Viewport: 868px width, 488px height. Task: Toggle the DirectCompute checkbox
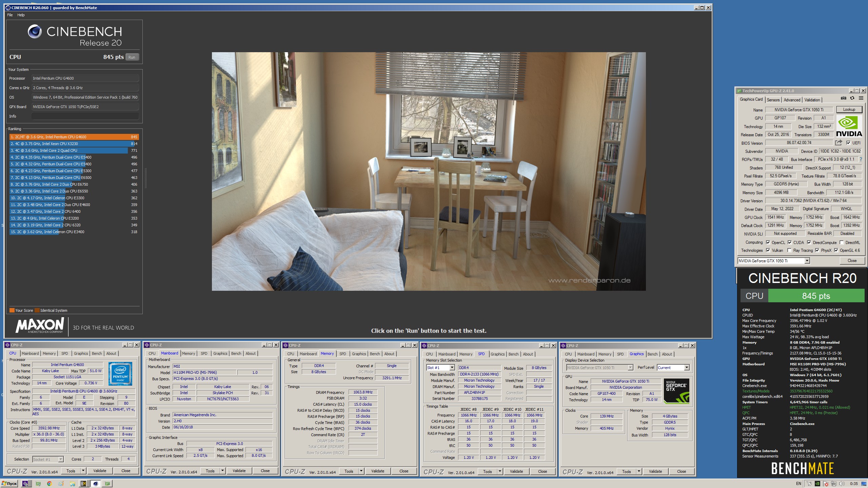point(809,242)
